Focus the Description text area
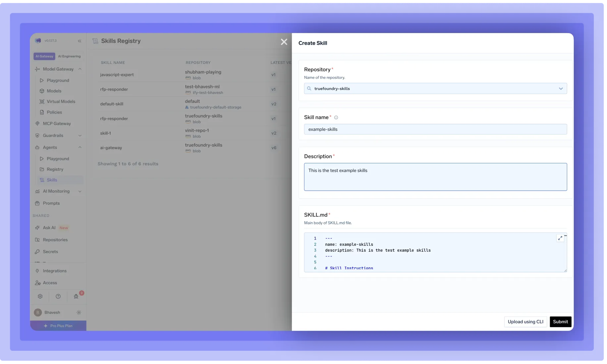This screenshot has width=607, height=364. point(435,177)
